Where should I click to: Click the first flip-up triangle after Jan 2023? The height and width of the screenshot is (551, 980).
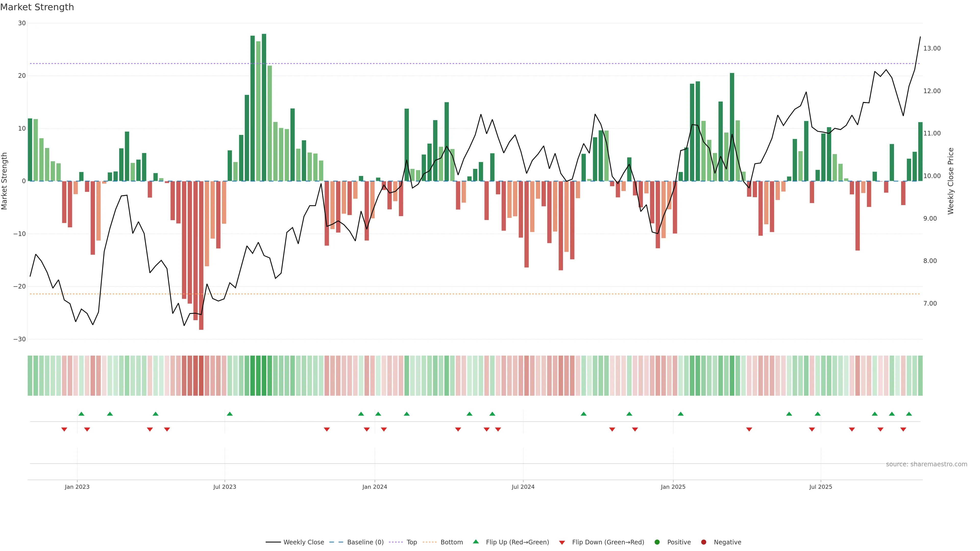point(81,414)
